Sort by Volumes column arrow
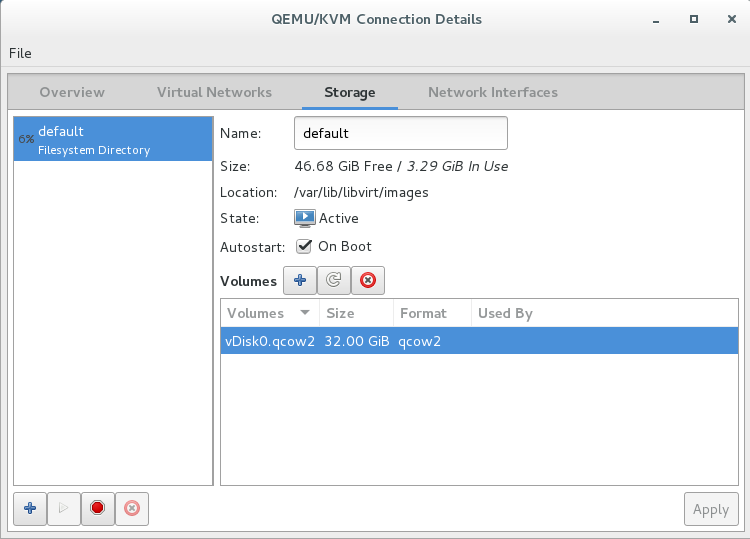This screenshot has height=539, width=750. (305, 313)
